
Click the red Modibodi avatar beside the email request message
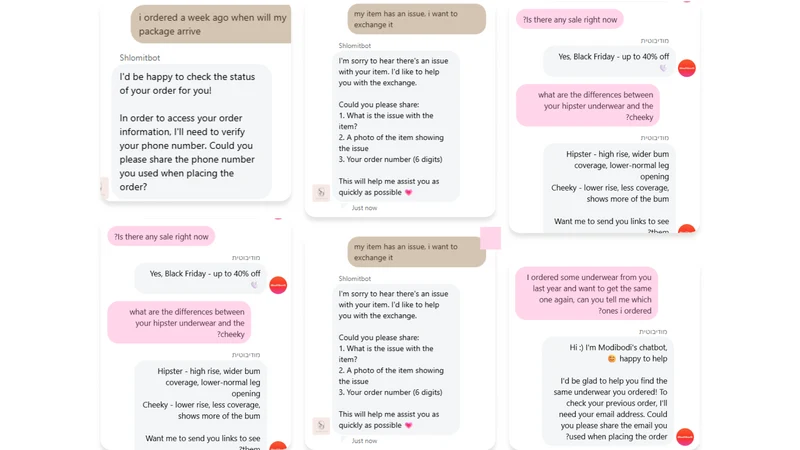click(685, 437)
